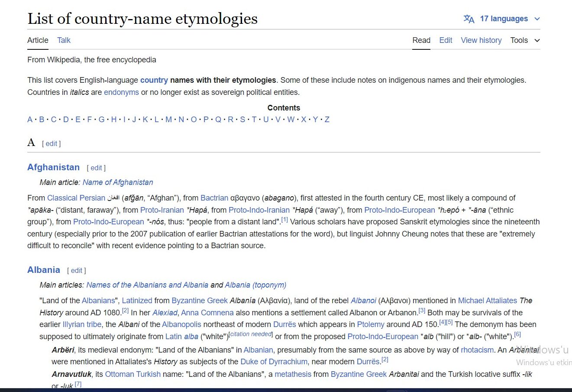Open the 'Byzantine Greek' link after Latinized
572x392 pixels.
click(200, 301)
